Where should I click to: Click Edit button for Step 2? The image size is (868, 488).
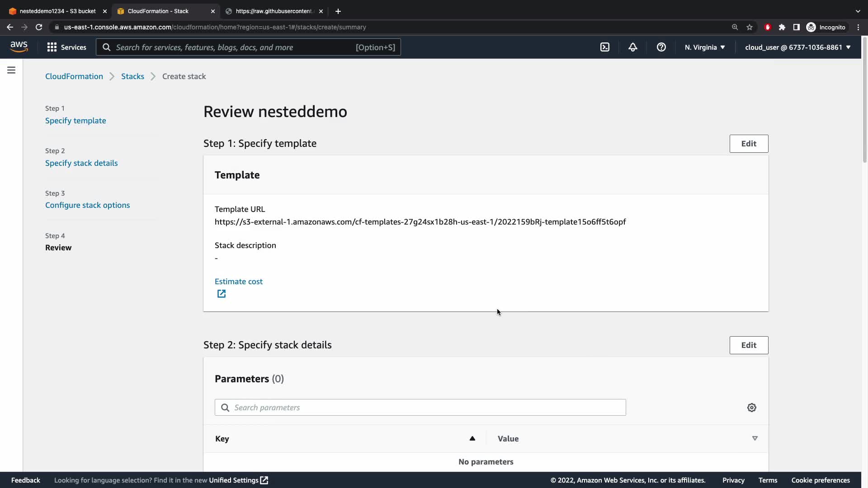point(748,345)
